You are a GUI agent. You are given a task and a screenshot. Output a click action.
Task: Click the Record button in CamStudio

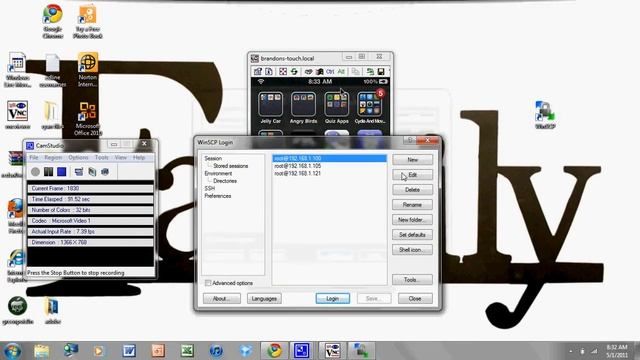(x=36, y=172)
